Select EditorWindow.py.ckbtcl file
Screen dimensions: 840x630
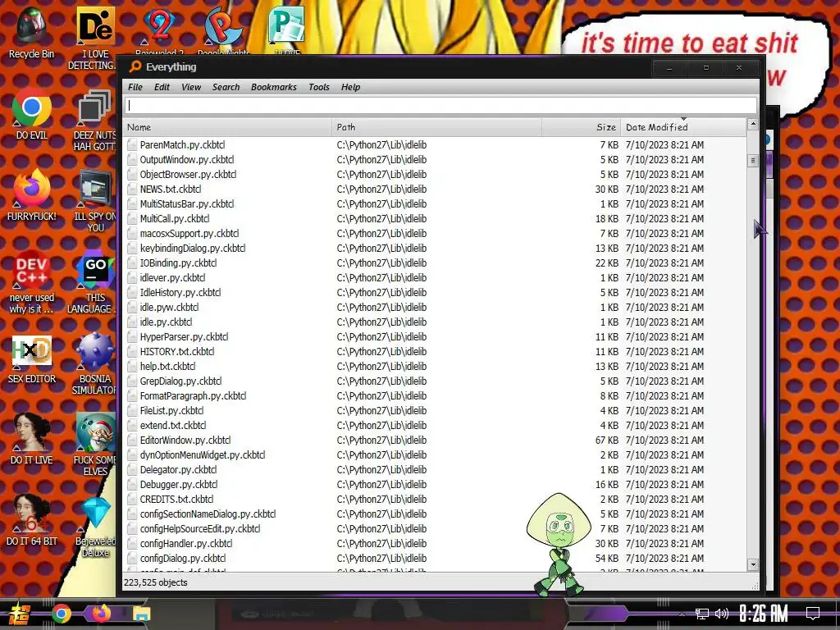pos(434,441)
